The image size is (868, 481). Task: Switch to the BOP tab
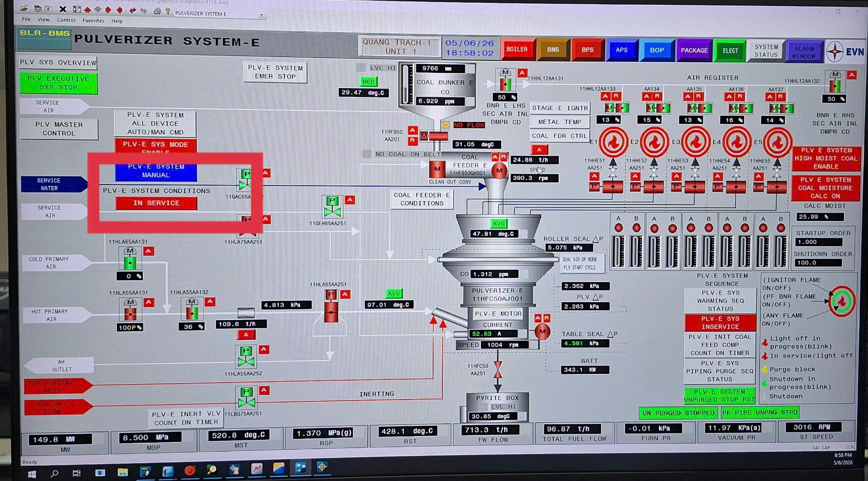tap(657, 50)
